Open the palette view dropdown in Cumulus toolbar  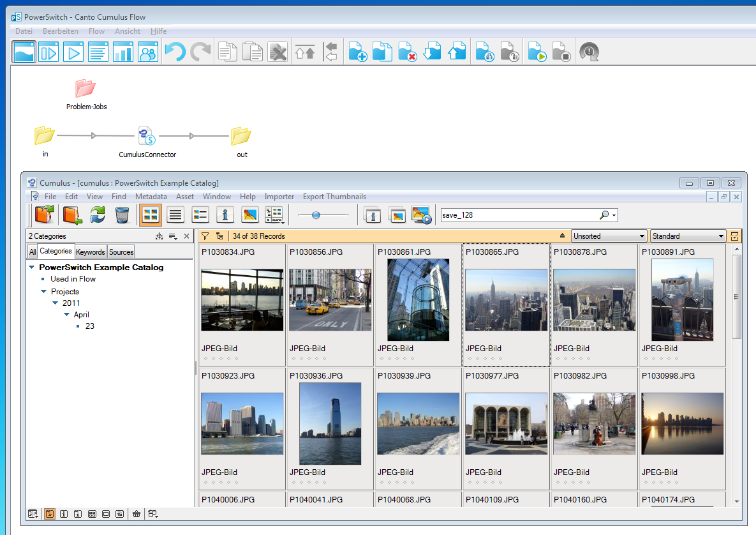point(274,215)
